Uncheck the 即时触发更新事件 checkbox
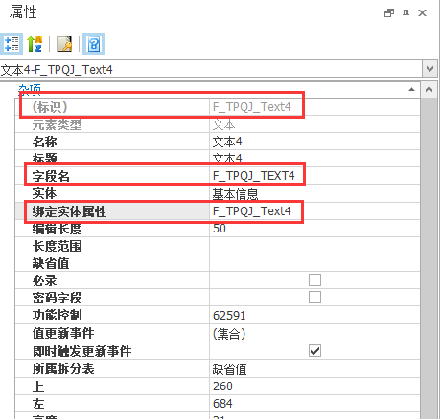 coord(315,351)
